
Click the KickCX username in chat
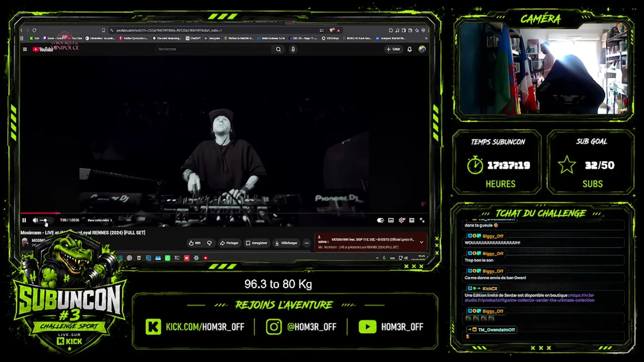(490, 289)
